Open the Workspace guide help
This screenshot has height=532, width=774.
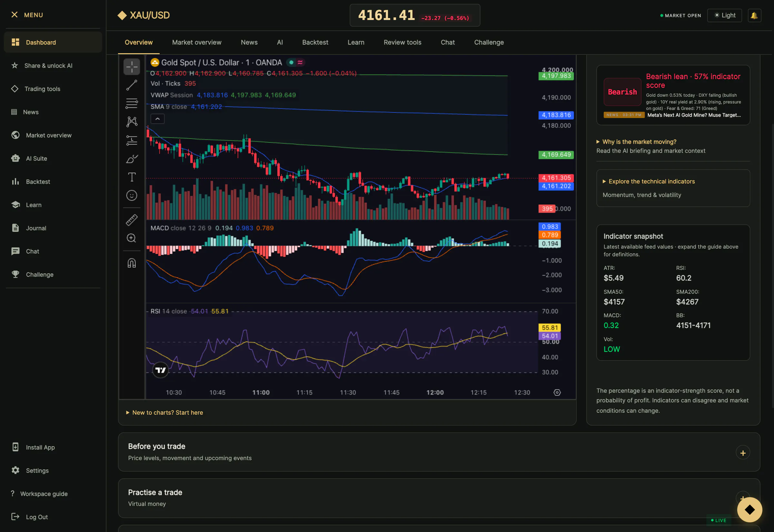[x=53, y=494]
